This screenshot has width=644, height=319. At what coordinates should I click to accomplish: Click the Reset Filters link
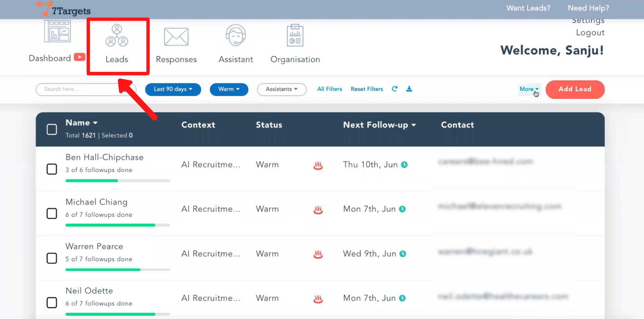[367, 89]
